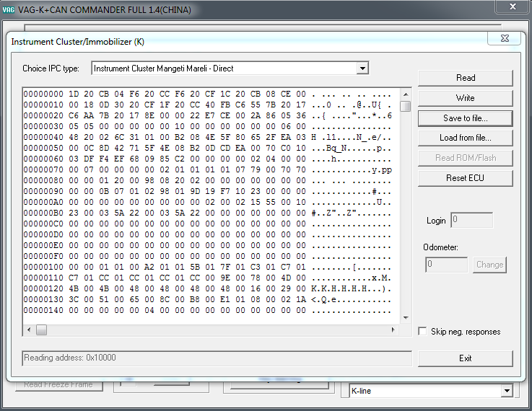Click the Exit button
532x411 pixels.
[465, 358]
